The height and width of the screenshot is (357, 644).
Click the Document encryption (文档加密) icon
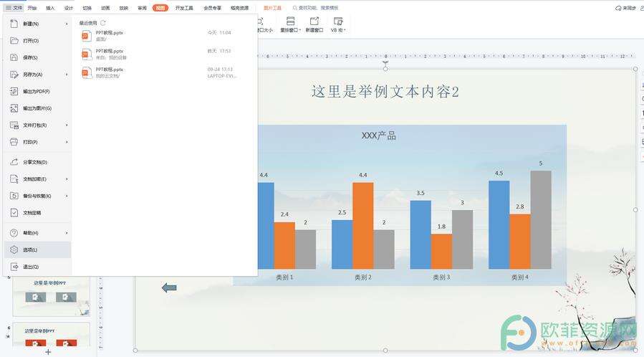coord(14,179)
